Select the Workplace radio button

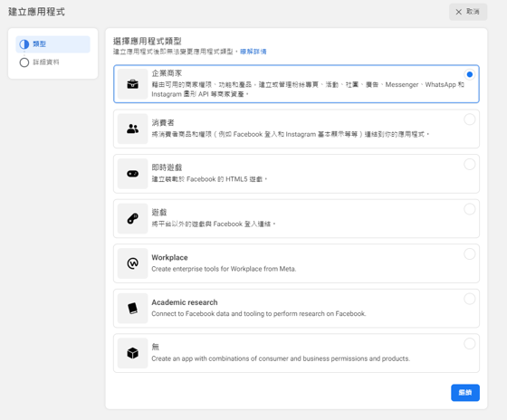click(x=470, y=253)
